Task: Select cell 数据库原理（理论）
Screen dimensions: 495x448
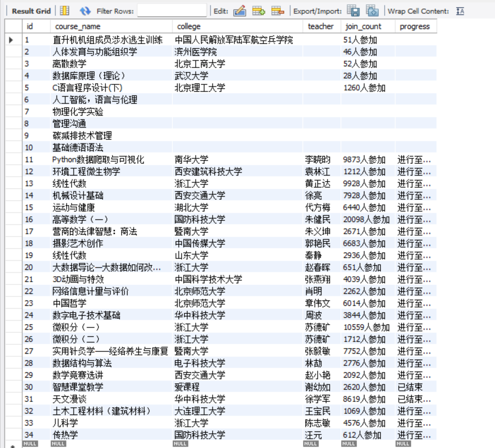Action: 111,76
